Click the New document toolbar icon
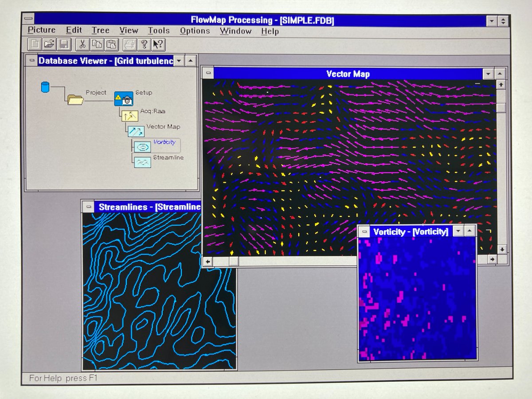Viewport: 532px width, 399px height. [34, 44]
